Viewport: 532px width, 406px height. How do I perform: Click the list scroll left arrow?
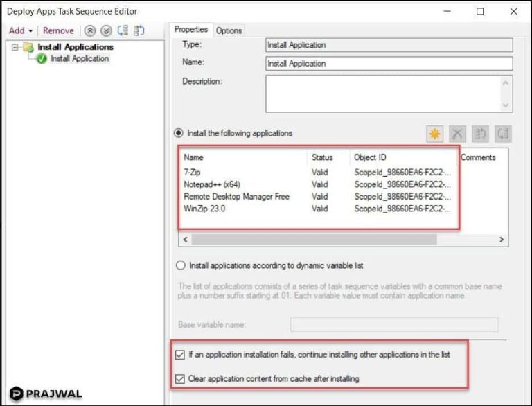click(x=185, y=239)
